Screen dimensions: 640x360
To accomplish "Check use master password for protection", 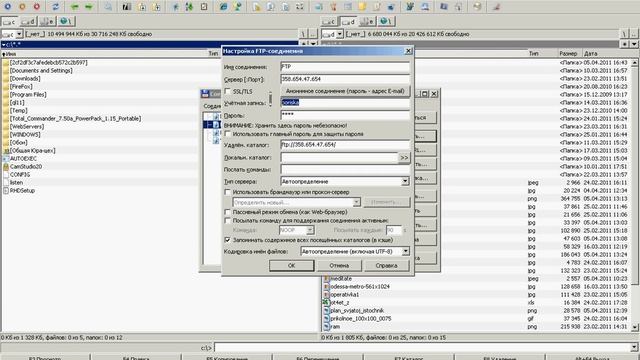I will (228, 134).
